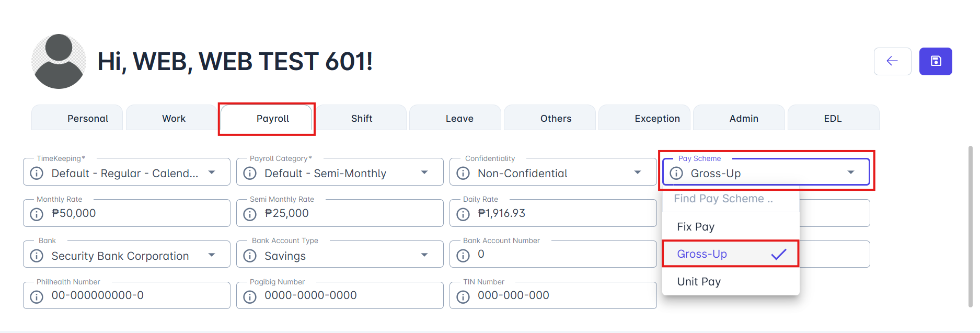Viewport: 980px width, 333px height.
Task: Open the Bank Account Type dropdown
Action: [x=424, y=255]
